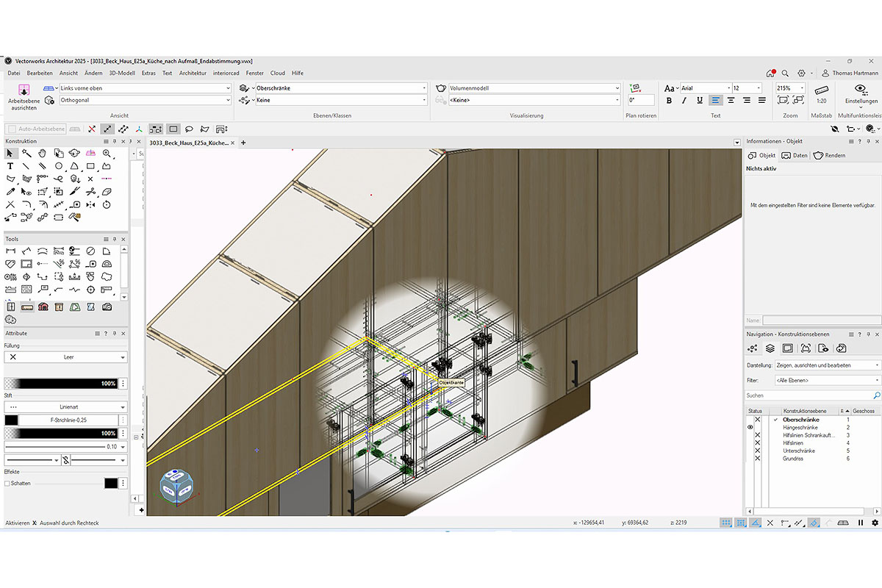Select the Zoom magnifier tool
This screenshot has width=882, height=588.
pyautogui.click(x=107, y=153)
